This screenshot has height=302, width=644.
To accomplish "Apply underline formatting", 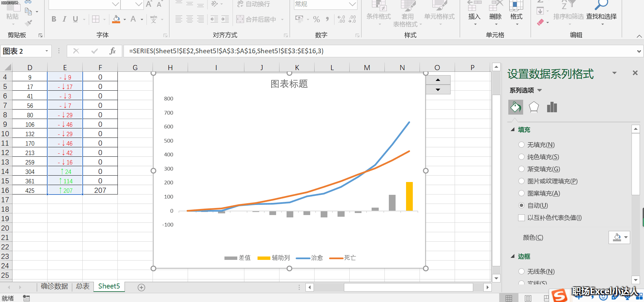I will [75, 19].
